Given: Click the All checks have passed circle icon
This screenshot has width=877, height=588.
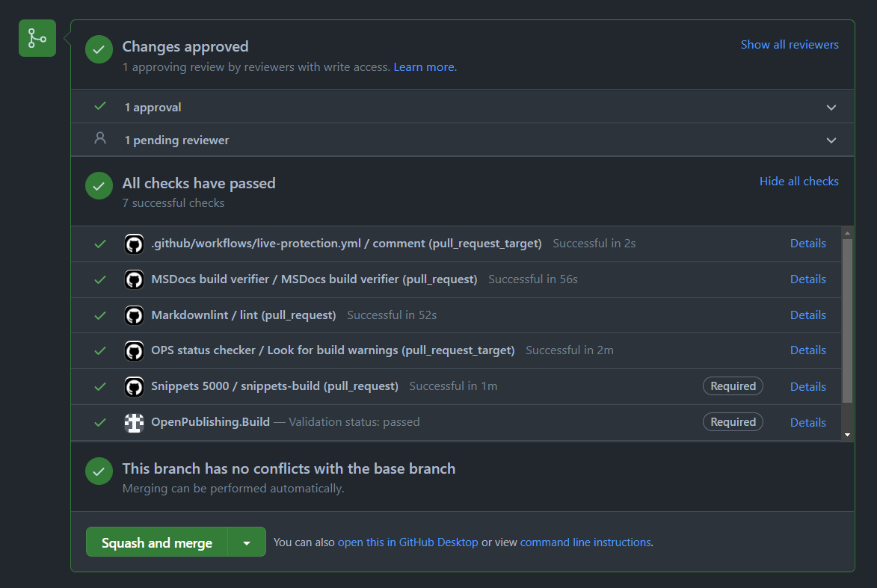Looking at the screenshot, I should 99,186.
